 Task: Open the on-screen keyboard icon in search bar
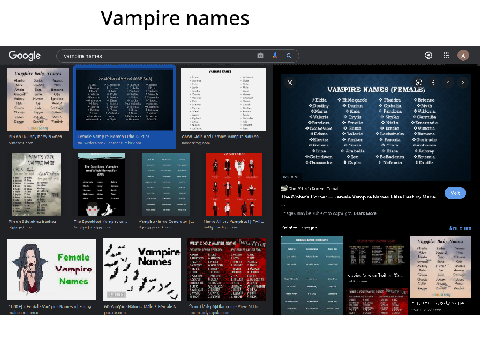pyautogui.click(x=261, y=56)
